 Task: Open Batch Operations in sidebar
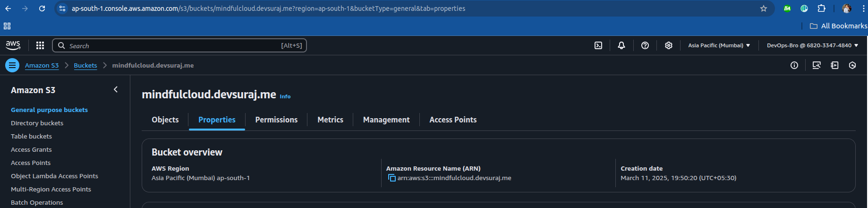click(37, 202)
